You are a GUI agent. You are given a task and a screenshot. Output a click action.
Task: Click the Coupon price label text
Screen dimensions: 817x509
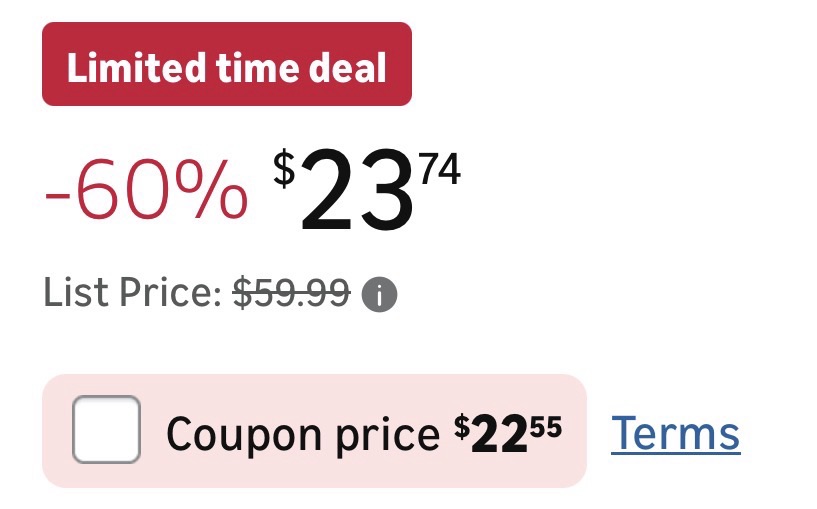pyautogui.click(x=302, y=434)
